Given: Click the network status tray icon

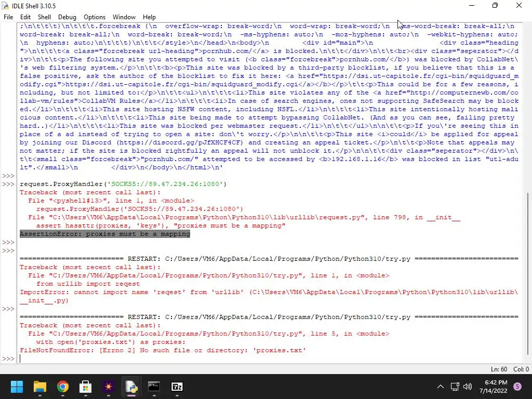Looking at the screenshot, I should 455,387.
